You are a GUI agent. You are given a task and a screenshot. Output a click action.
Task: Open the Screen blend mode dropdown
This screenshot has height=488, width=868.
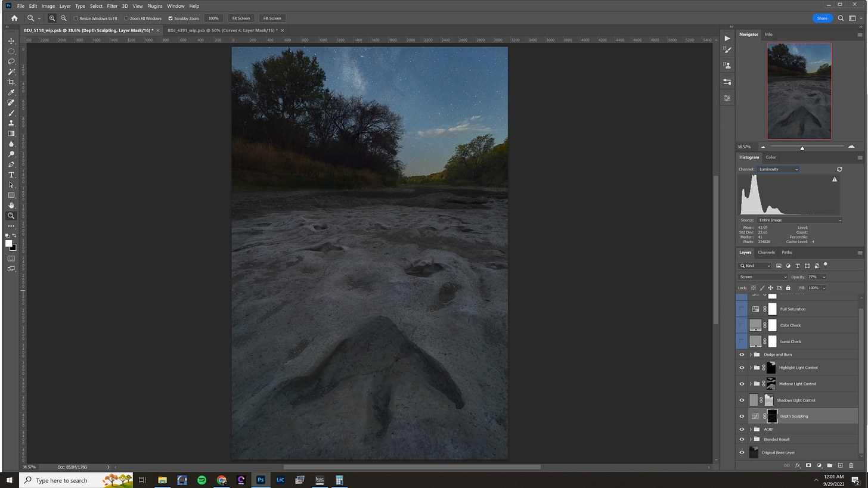point(762,277)
